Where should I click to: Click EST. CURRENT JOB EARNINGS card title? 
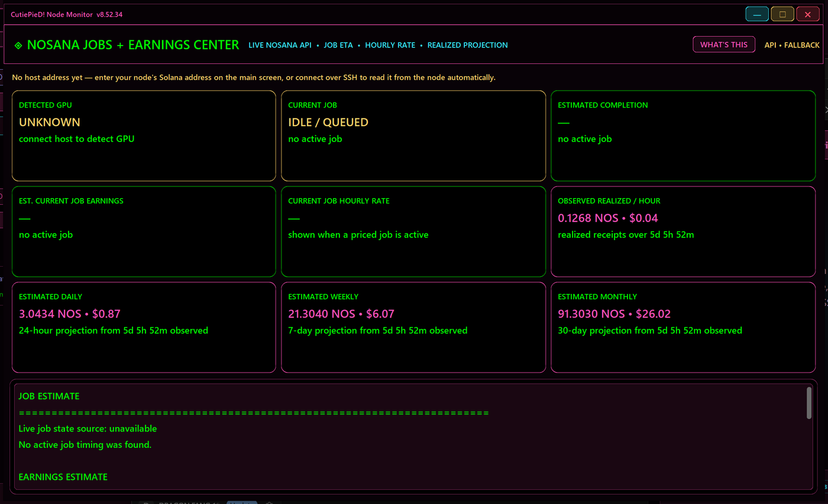71,201
